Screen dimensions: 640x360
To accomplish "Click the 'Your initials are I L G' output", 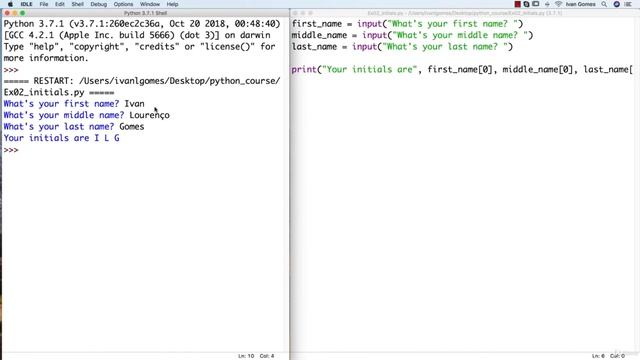I will coord(62,138).
